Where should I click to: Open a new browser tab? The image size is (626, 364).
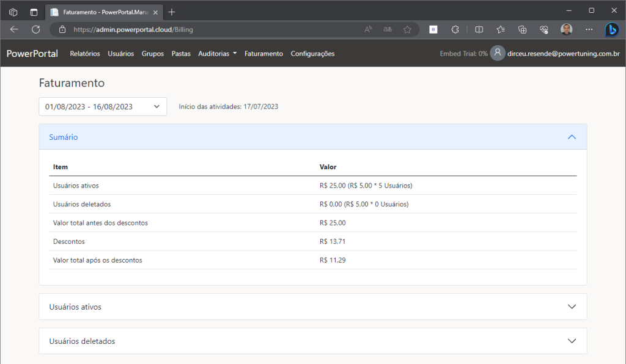pos(172,12)
